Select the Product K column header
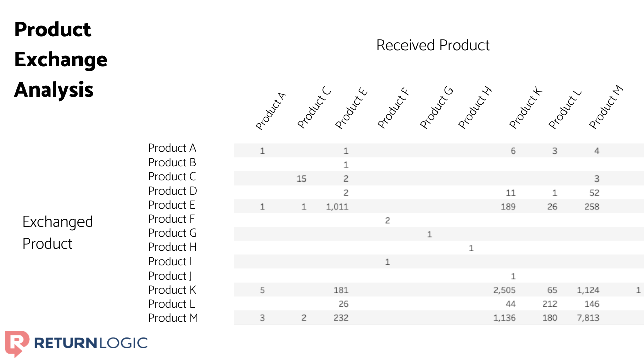Screen dimensions: 644x362 coord(525,109)
